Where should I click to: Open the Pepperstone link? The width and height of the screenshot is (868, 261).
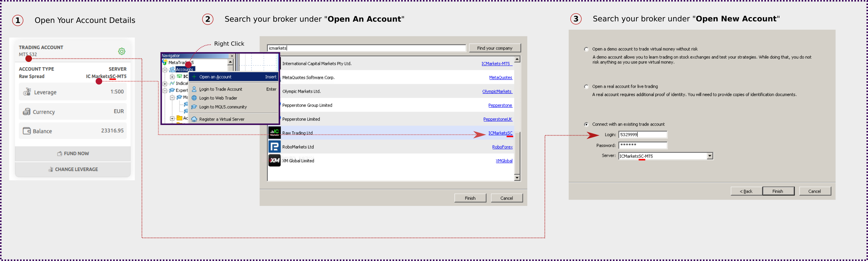(500, 105)
